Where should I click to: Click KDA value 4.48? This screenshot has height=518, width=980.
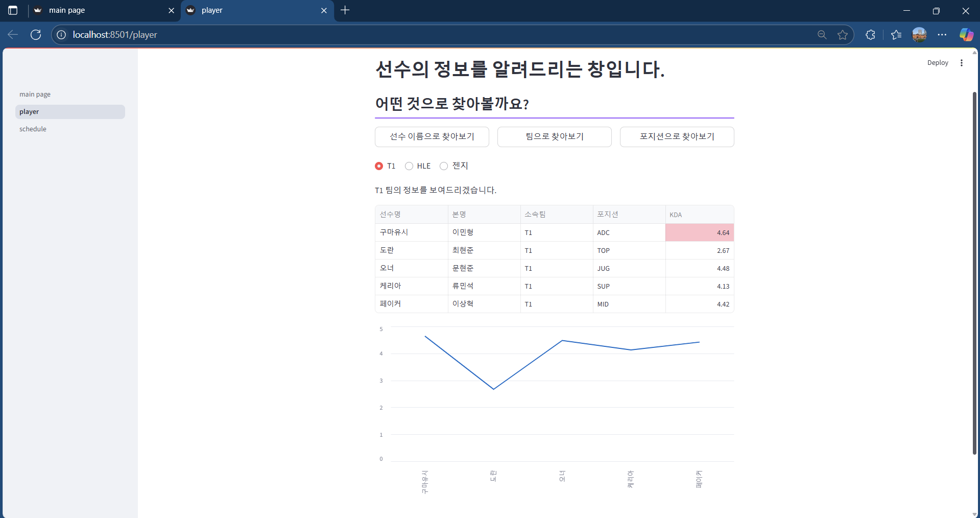click(700, 268)
